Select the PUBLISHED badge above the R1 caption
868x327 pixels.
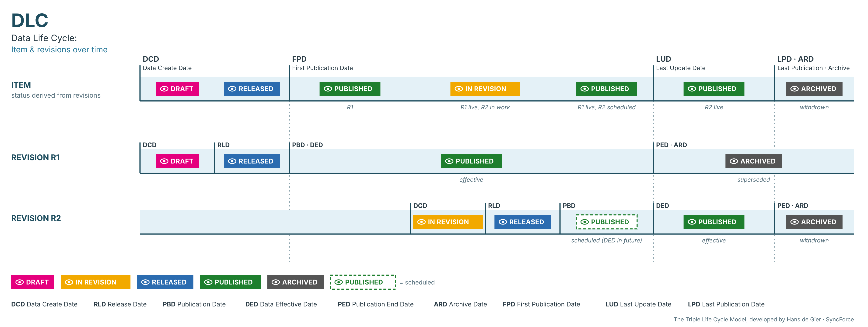coord(350,89)
